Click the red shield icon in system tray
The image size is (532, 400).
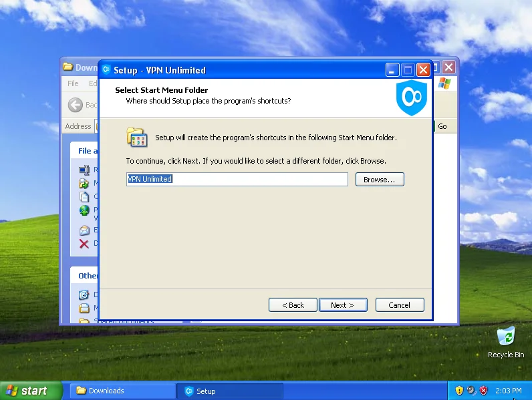point(483,391)
